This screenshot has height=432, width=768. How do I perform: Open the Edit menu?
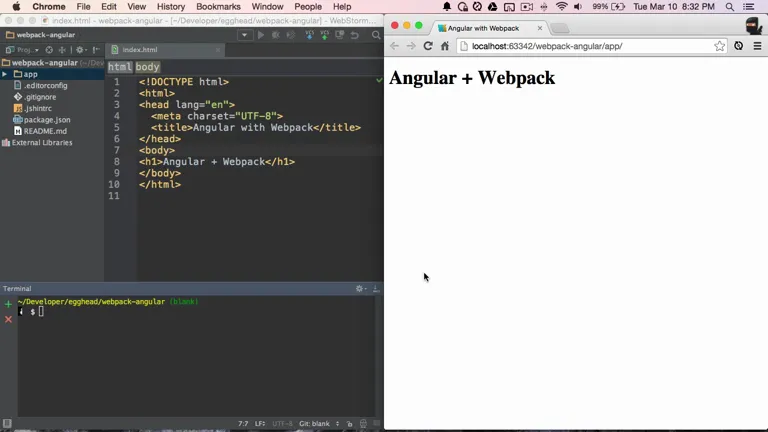108,7
